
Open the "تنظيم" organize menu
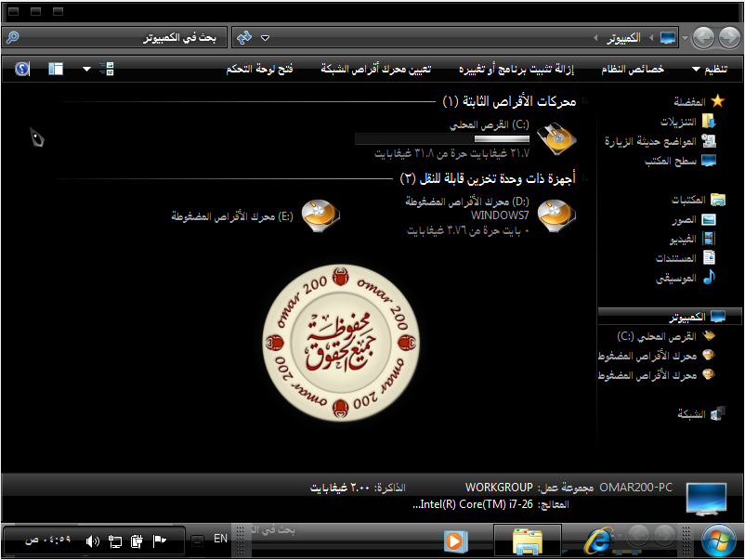tap(710, 70)
